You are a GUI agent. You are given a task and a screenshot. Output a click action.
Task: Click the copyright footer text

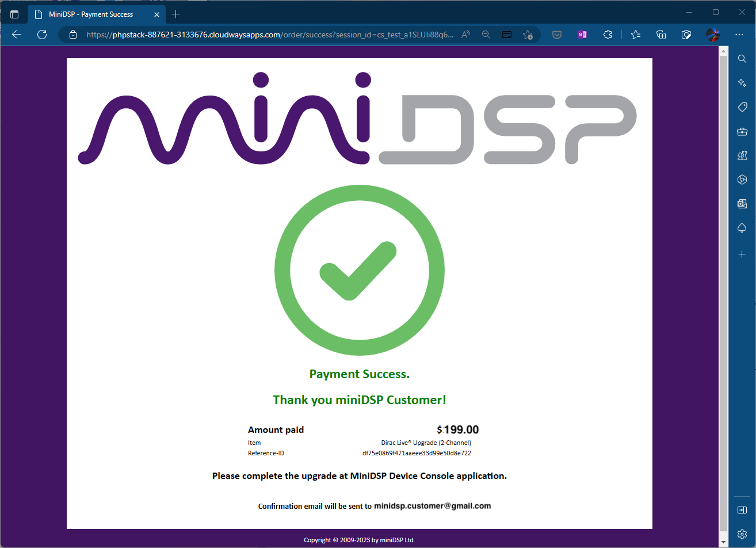[360, 540]
